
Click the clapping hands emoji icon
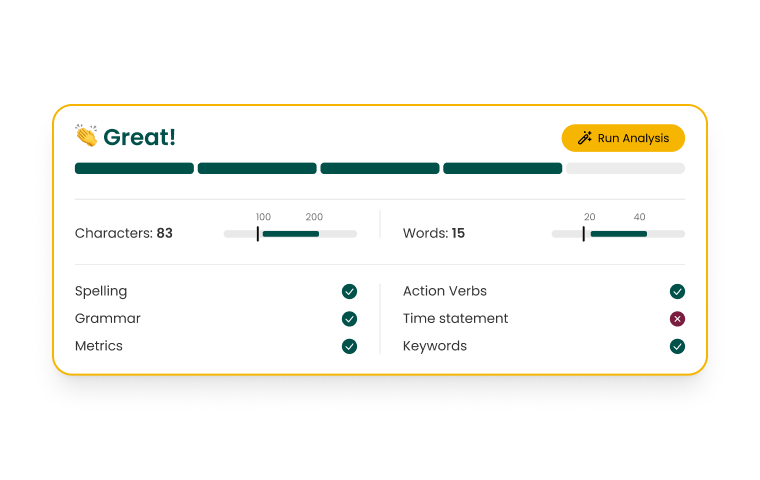86,135
